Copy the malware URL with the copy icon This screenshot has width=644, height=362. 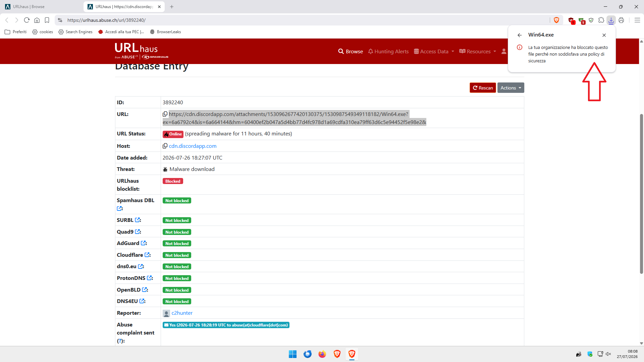click(165, 114)
